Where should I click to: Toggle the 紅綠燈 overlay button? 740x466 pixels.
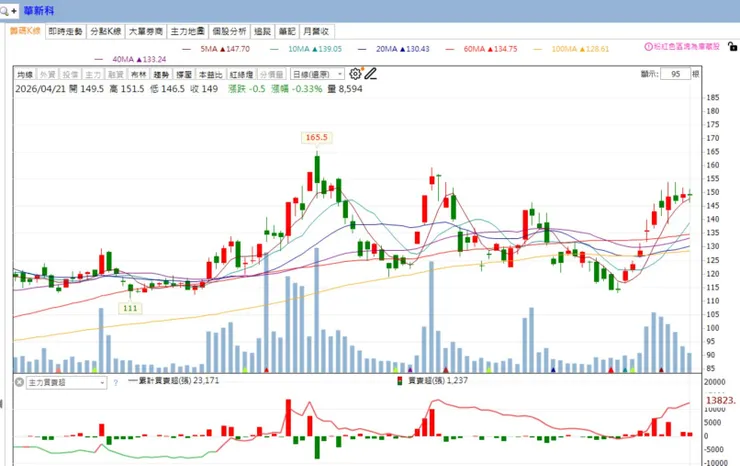[x=241, y=75]
